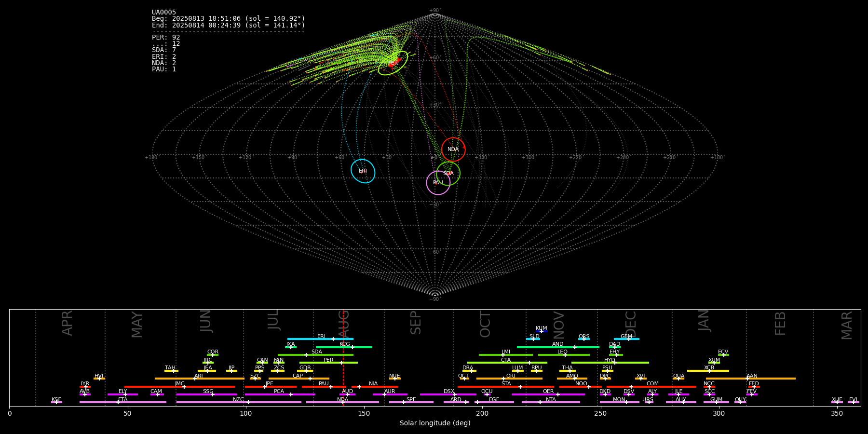Image resolution: width=868 pixels, height=434 pixels.
Task: Select the red NDA radiant circle on the sky map
Action: [453, 149]
